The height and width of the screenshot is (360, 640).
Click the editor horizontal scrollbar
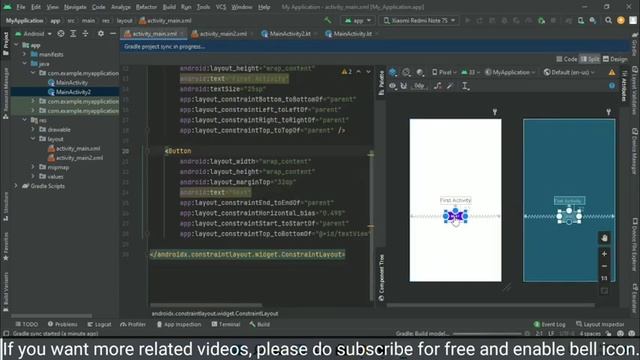point(206,305)
